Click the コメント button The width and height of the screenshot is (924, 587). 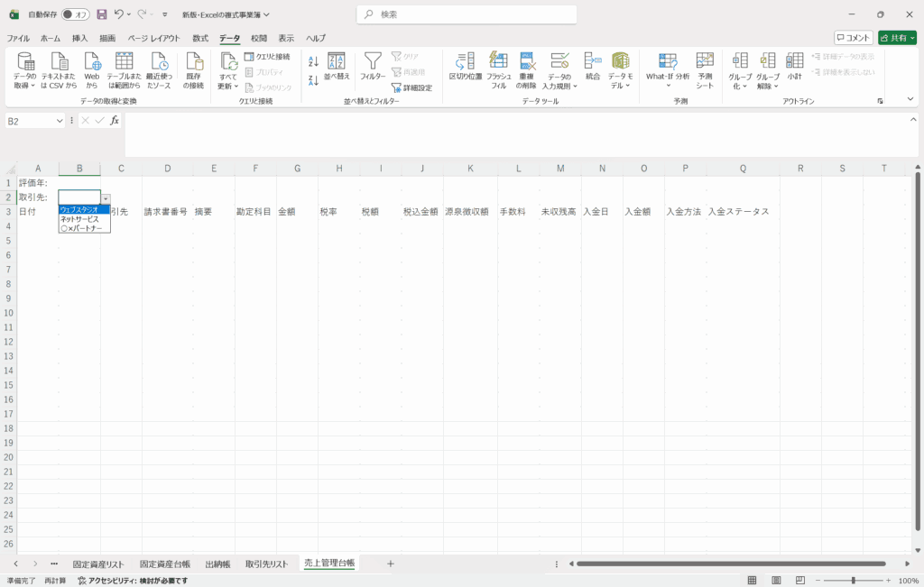pyautogui.click(x=853, y=38)
